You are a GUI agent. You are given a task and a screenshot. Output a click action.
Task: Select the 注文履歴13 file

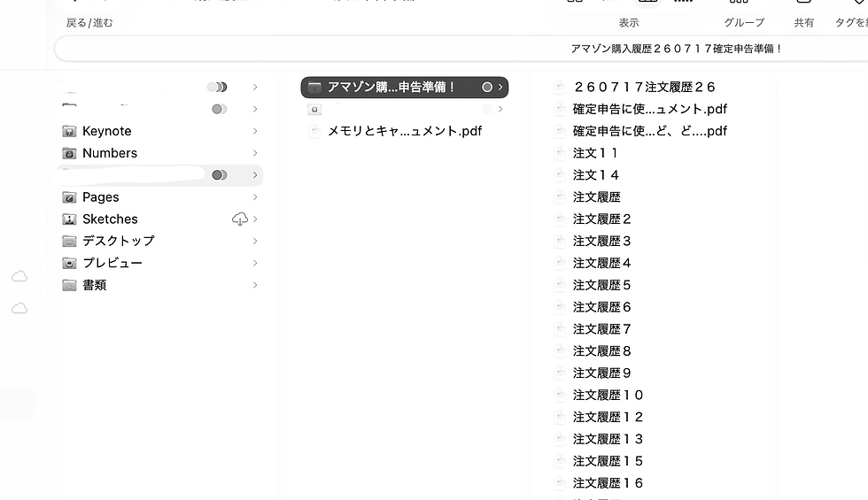point(608,439)
